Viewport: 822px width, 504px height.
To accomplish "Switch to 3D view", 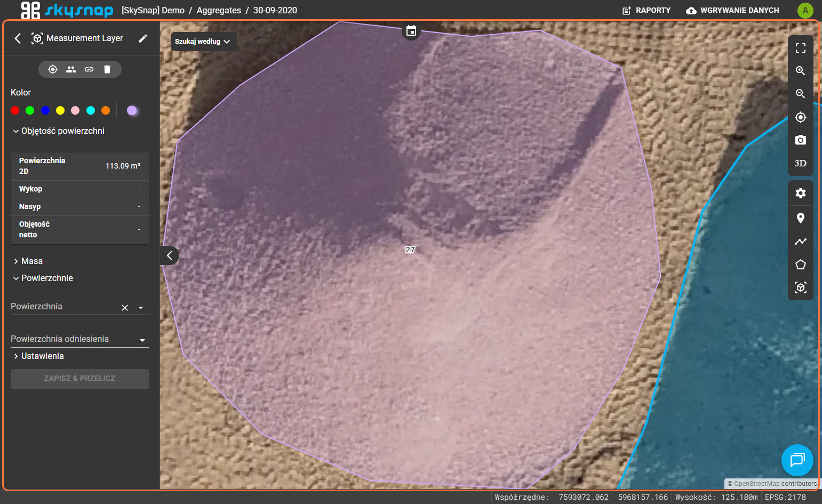I will coord(801,163).
